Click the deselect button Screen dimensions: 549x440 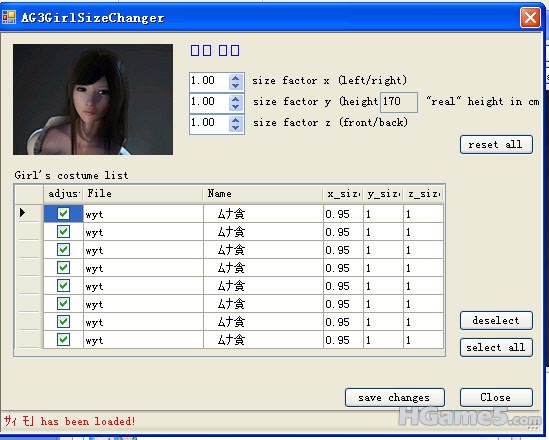[496, 320]
